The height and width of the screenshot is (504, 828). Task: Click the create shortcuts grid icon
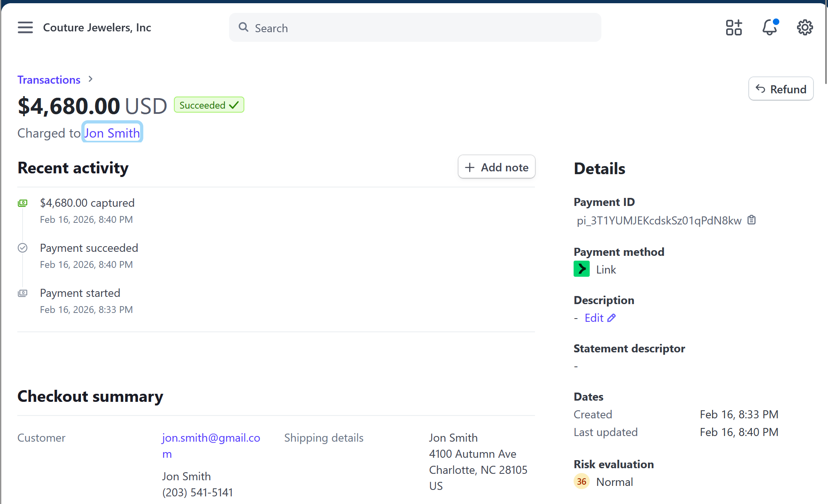coord(734,27)
